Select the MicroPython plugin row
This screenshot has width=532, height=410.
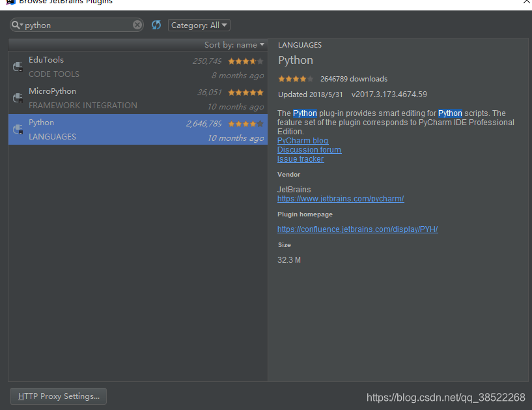(138, 98)
